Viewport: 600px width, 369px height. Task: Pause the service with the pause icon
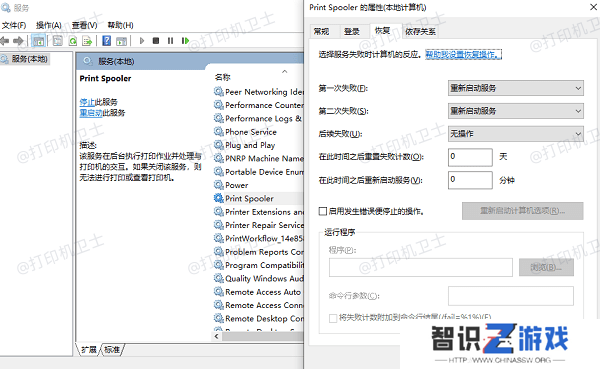pos(170,41)
